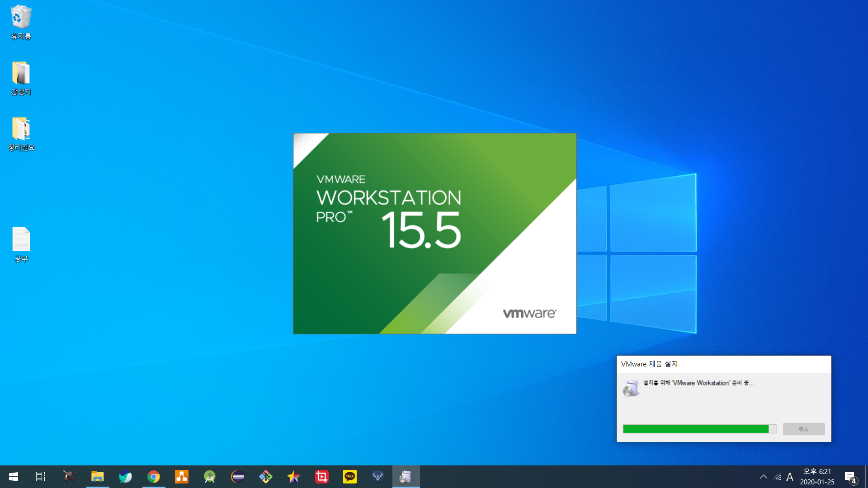Click 취소 cancel button in installer dialog
868x488 pixels.
click(803, 429)
